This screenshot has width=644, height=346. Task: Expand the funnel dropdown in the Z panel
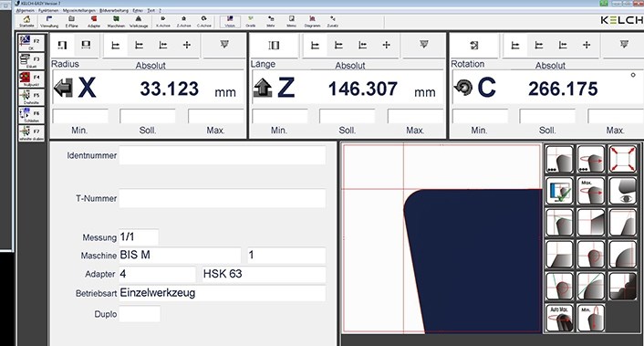(x=424, y=45)
